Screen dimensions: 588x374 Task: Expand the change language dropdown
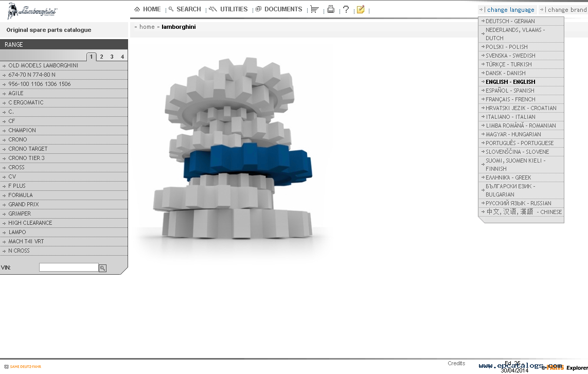tap(507, 10)
